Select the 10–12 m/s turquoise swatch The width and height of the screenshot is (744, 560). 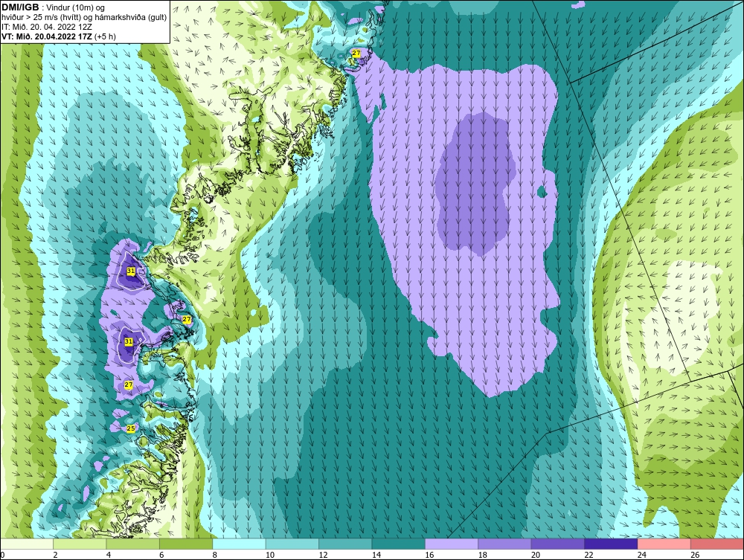pyautogui.click(x=292, y=544)
